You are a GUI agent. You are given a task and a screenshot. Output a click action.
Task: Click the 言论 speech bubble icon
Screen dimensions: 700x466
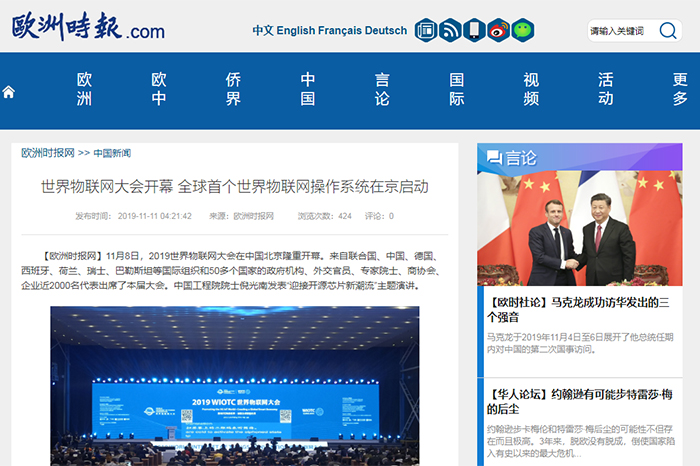click(493, 157)
